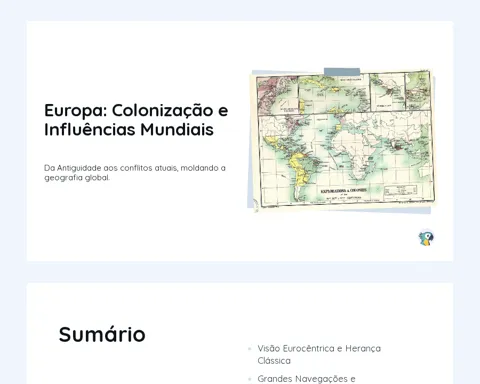
Task: Click the bullet beside Visão Eurocêntrica item
Action: tap(250, 349)
